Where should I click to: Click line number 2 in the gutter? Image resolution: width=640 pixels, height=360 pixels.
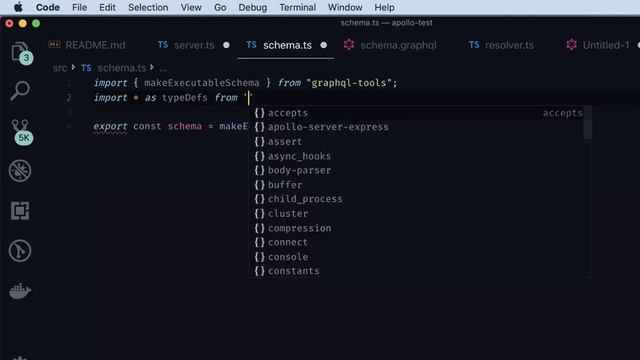69,98
